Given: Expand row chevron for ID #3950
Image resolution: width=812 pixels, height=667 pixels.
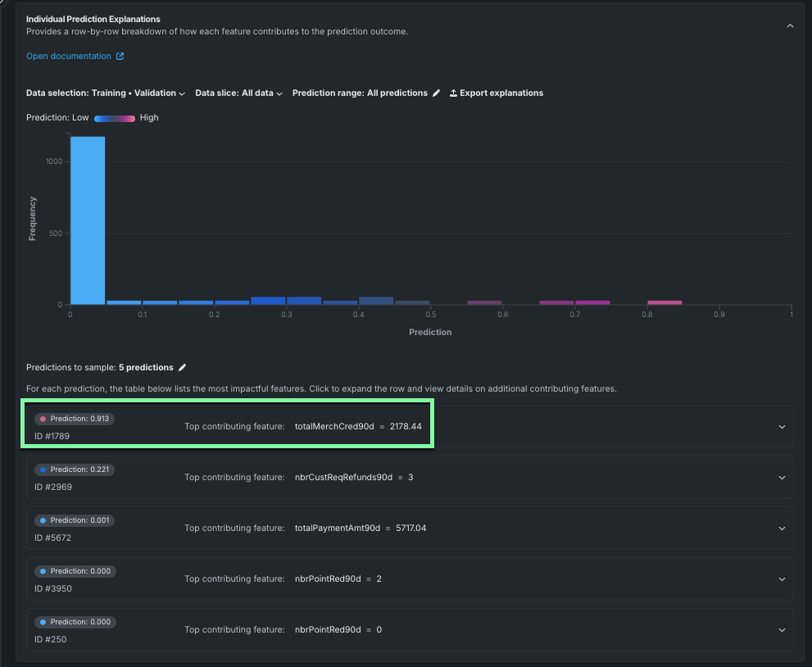Looking at the screenshot, I should (x=782, y=579).
